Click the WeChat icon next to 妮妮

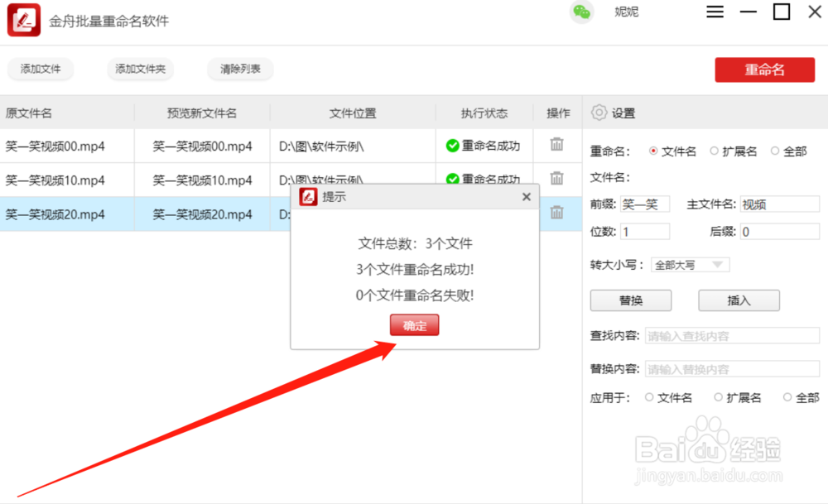pos(581,12)
